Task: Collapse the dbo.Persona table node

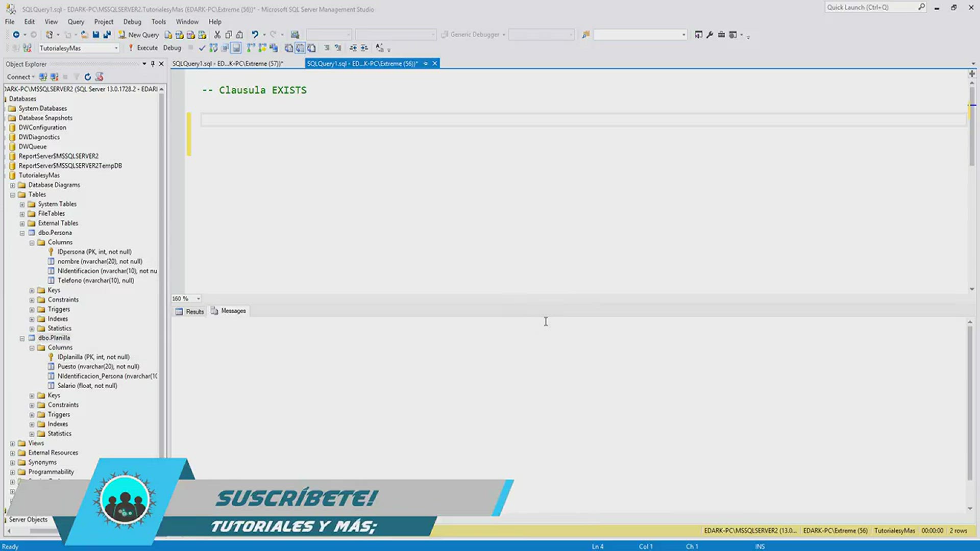Action: (x=22, y=233)
